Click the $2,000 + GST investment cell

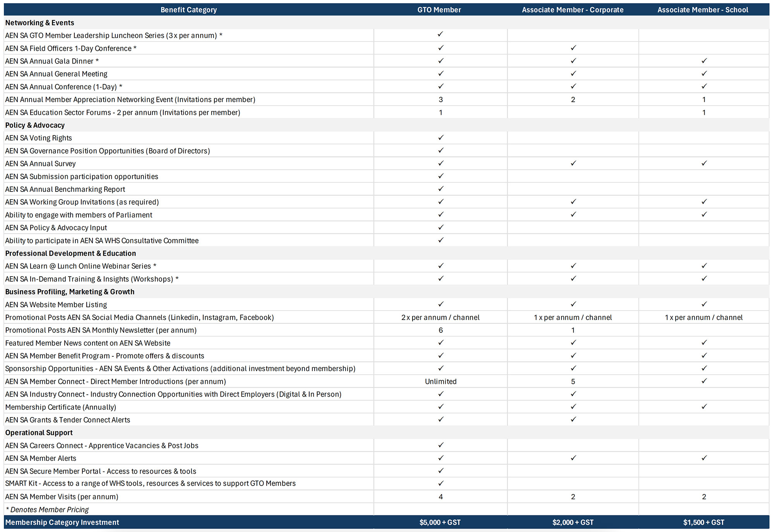[x=573, y=522]
